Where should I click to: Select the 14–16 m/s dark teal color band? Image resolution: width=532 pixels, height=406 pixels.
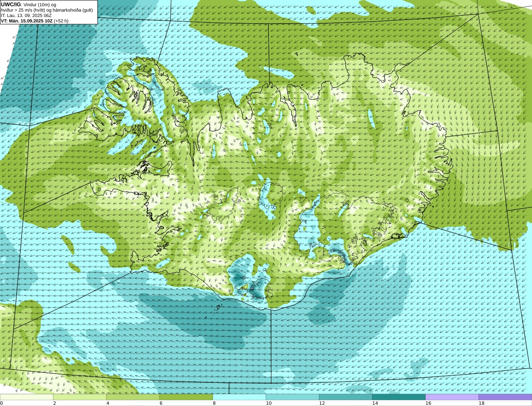399,397
